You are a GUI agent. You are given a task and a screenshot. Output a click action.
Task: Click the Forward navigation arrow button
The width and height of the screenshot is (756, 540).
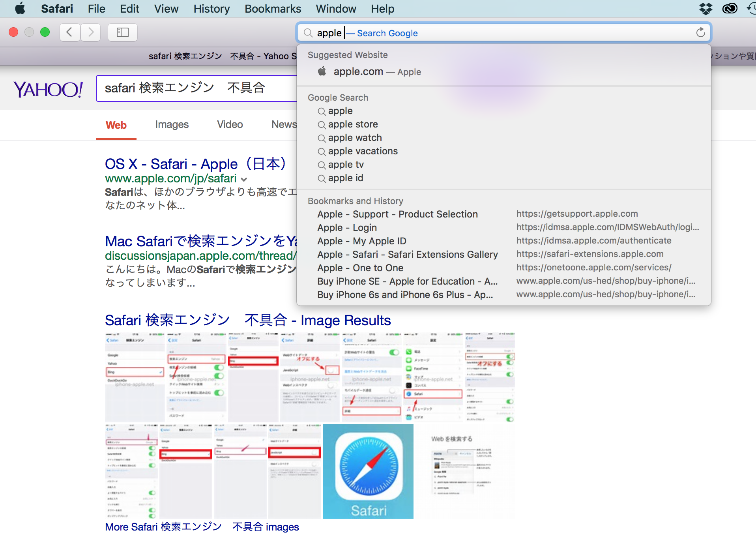(91, 32)
